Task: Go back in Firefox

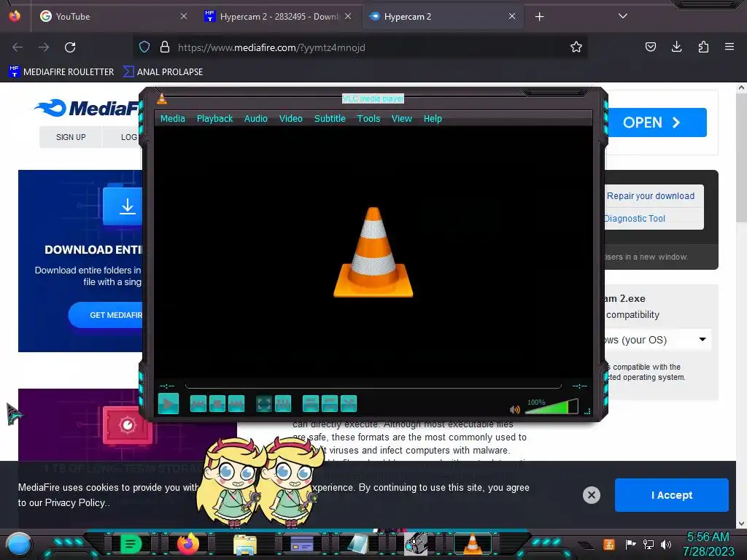Action: (x=18, y=47)
